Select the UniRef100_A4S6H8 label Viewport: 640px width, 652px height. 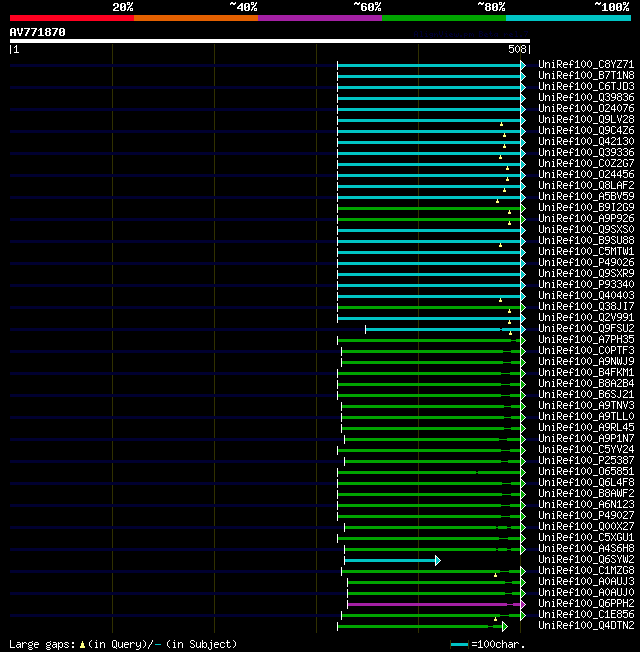[586, 549]
